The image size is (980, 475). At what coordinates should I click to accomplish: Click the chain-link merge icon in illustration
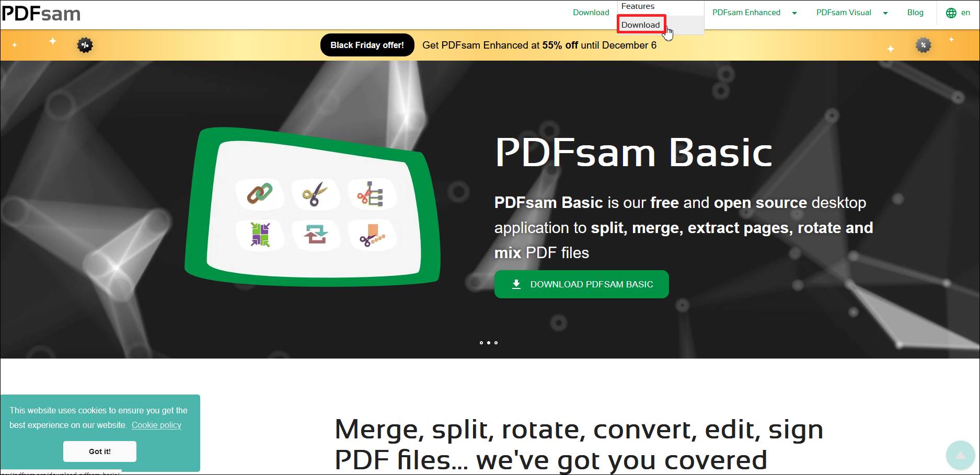pos(260,193)
